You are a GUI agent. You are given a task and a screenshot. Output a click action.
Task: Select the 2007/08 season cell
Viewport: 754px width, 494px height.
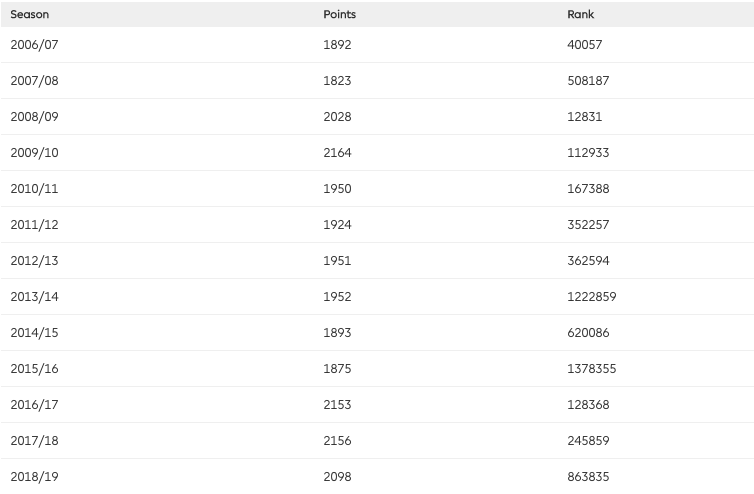click(35, 80)
